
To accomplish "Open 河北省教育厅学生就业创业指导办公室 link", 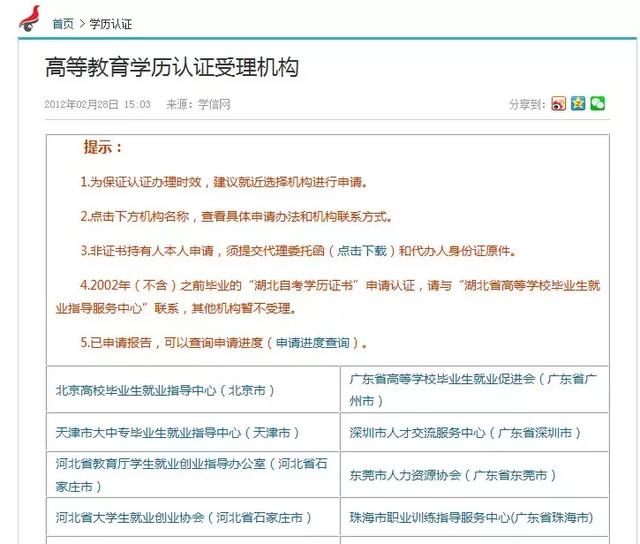I will click(191, 475).
